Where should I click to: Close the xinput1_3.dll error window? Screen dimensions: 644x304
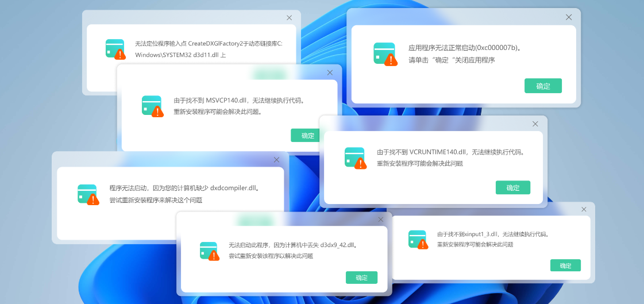[x=584, y=209]
